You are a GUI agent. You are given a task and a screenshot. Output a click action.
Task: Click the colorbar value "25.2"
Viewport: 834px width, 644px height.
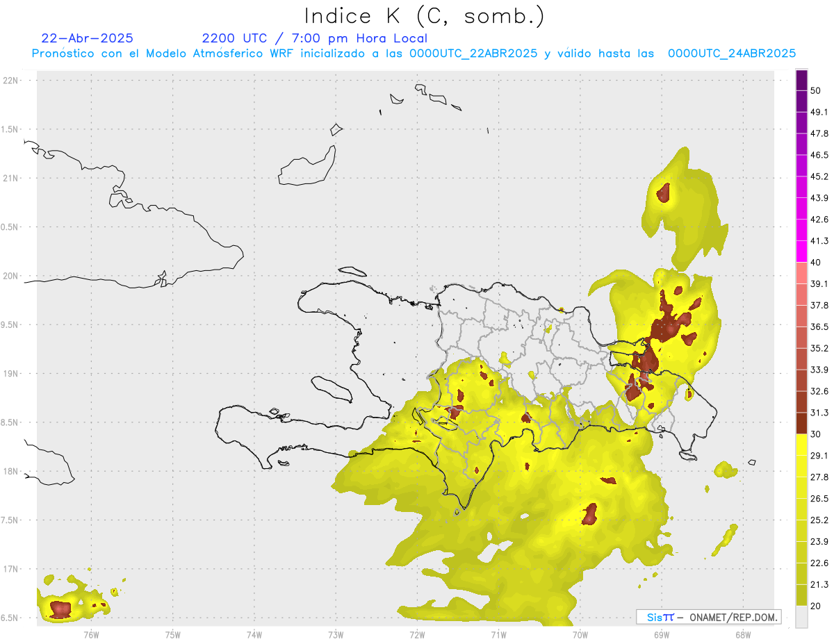pyautogui.click(x=819, y=520)
